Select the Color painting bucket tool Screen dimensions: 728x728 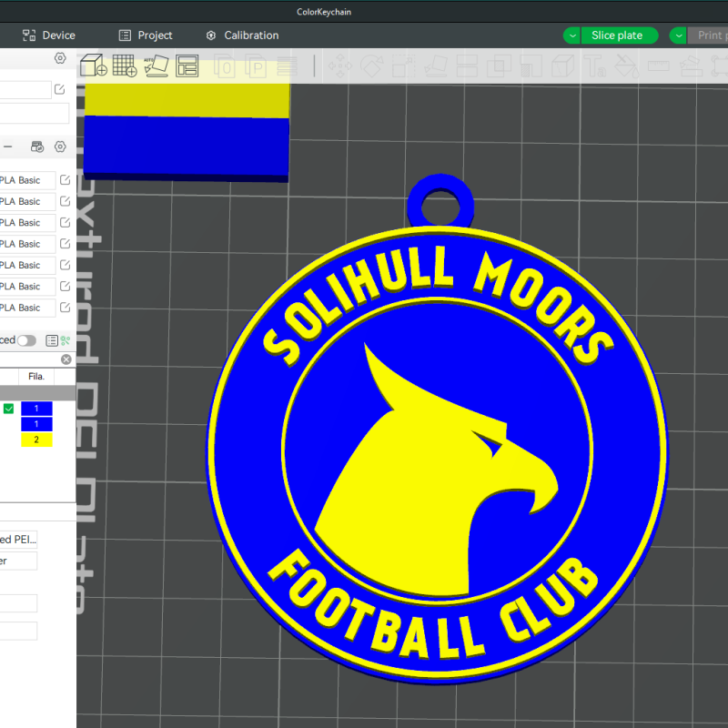pyautogui.click(x=626, y=66)
